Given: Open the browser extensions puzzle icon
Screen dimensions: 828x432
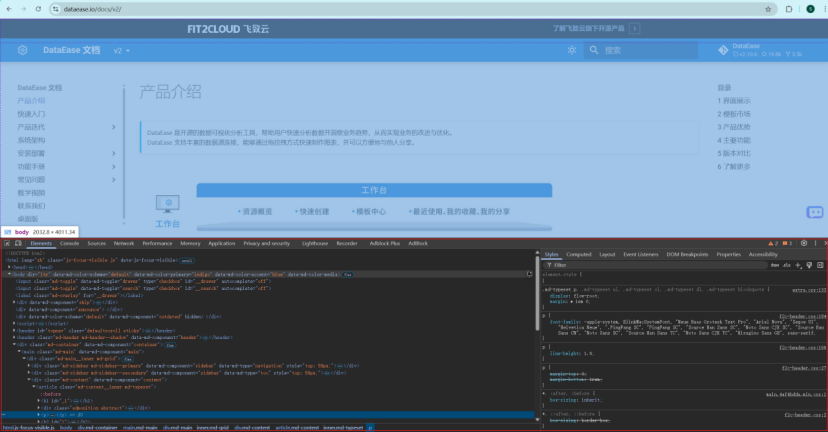Looking at the screenshot, I should click(789, 9).
